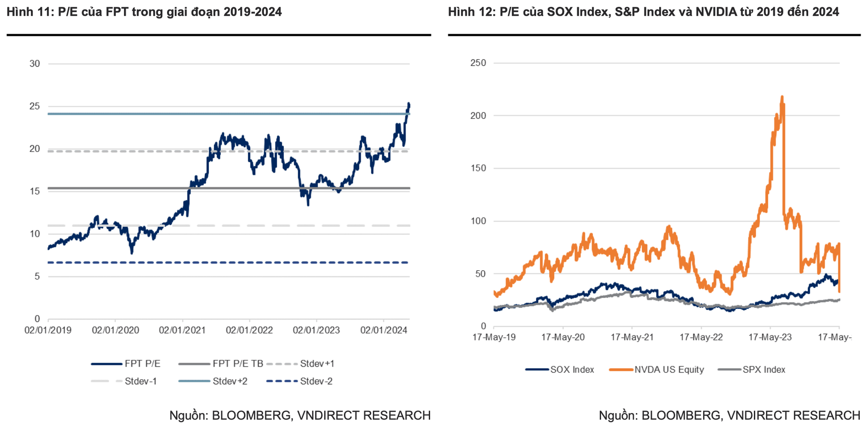Click the FPT P/E legend line swatch

pyautogui.click(x=107, y=364)
